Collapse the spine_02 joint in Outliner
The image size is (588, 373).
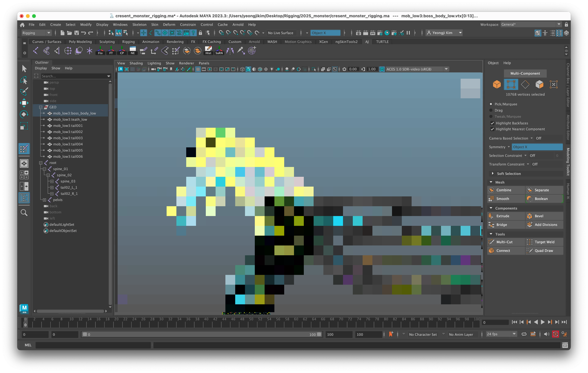click(x=48, y=175)
